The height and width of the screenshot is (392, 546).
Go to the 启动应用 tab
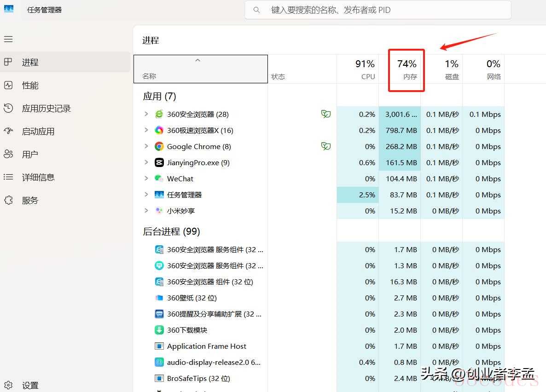(65, 131)
